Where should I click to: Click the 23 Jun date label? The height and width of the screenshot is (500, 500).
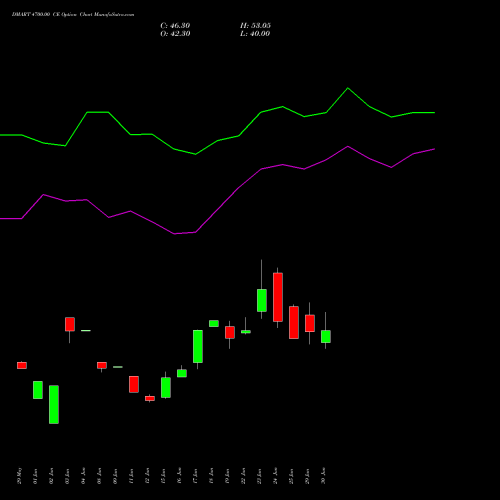pos(259,476)
